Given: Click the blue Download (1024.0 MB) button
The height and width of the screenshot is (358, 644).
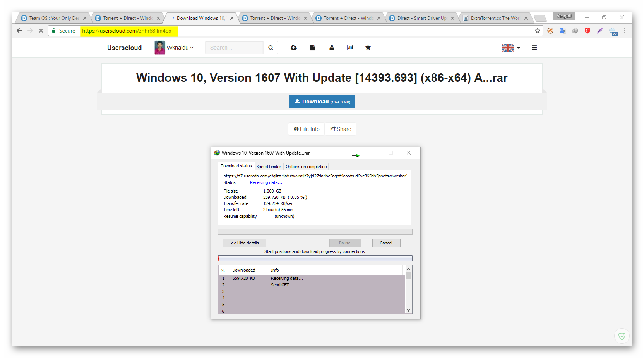Looking at the screenshot, I should coord(322,102).
